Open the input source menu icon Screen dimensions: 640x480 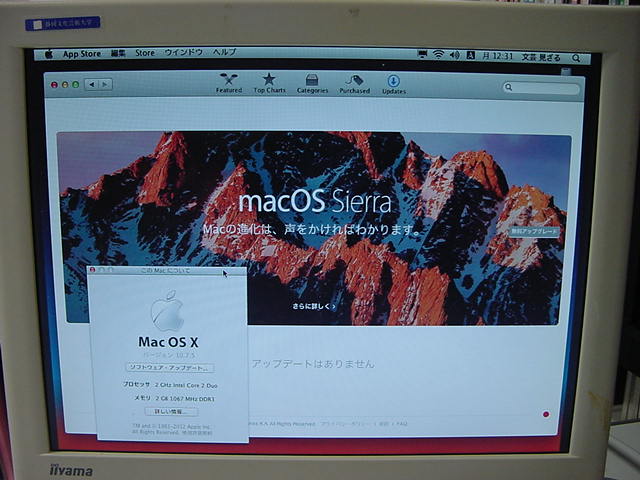tap(470, 55)
